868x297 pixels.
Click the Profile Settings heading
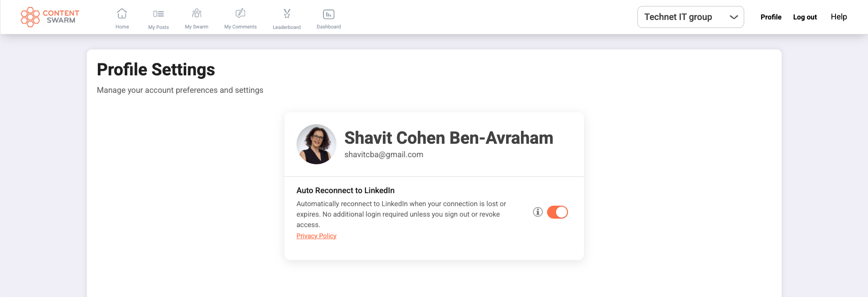156,70
